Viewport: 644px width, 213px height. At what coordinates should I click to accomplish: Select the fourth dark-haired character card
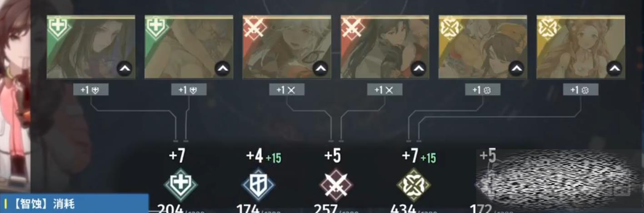385,47
